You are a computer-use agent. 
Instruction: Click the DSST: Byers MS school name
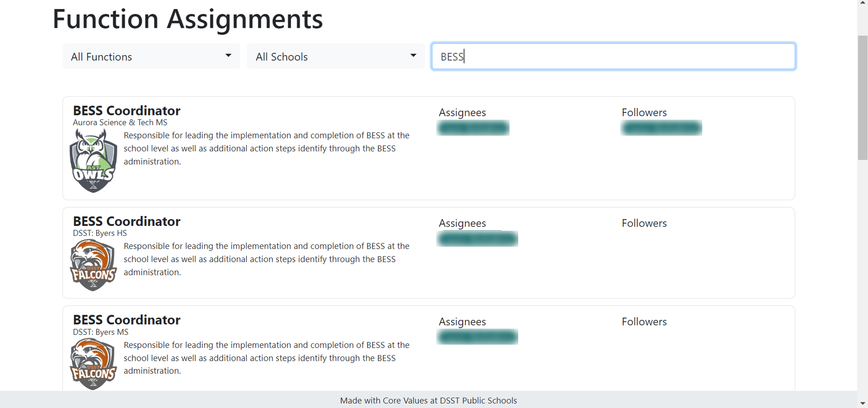point(101,332)
